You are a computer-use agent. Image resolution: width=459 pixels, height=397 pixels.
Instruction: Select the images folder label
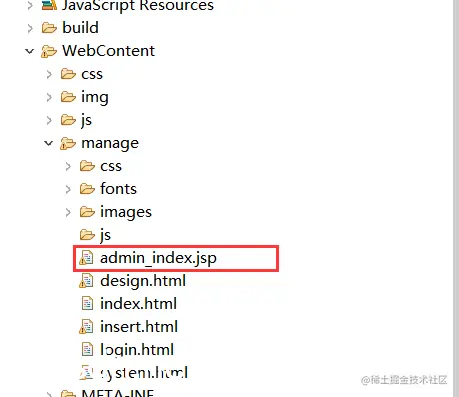pos(126,212)
